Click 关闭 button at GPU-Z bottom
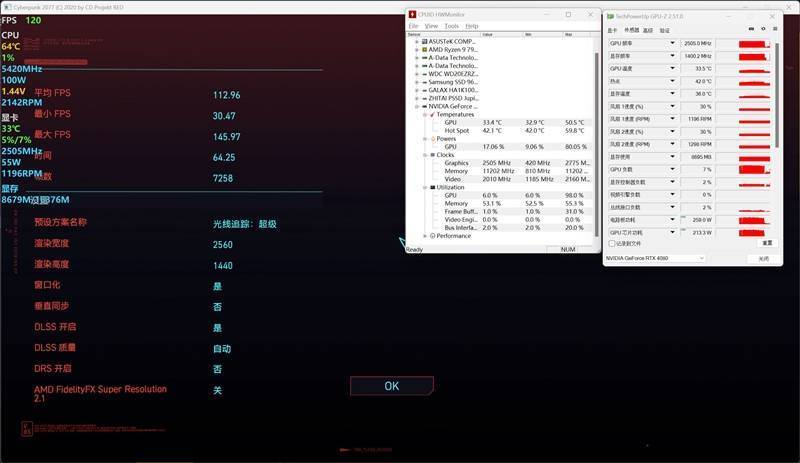 pyautogui.click(x=764, y=259)
